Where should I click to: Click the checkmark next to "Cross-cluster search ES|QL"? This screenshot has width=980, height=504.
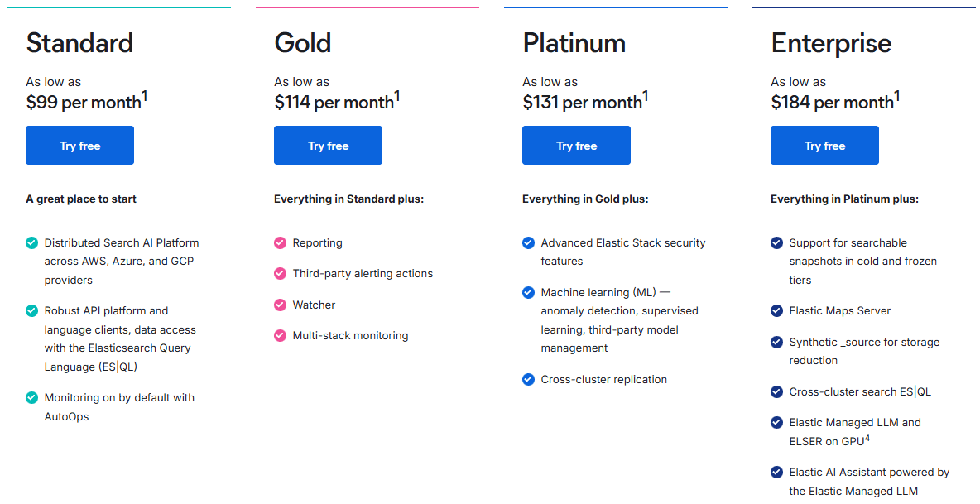(x=776, y=391)
